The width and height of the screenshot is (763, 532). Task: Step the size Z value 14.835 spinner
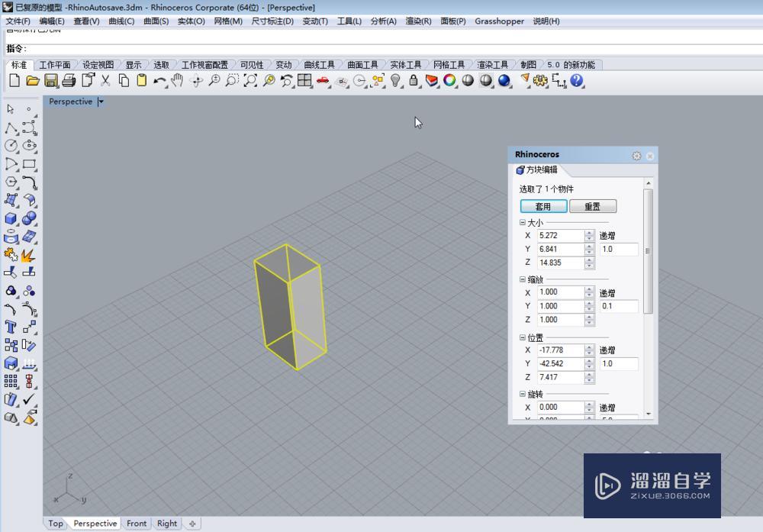coord(589,263)
